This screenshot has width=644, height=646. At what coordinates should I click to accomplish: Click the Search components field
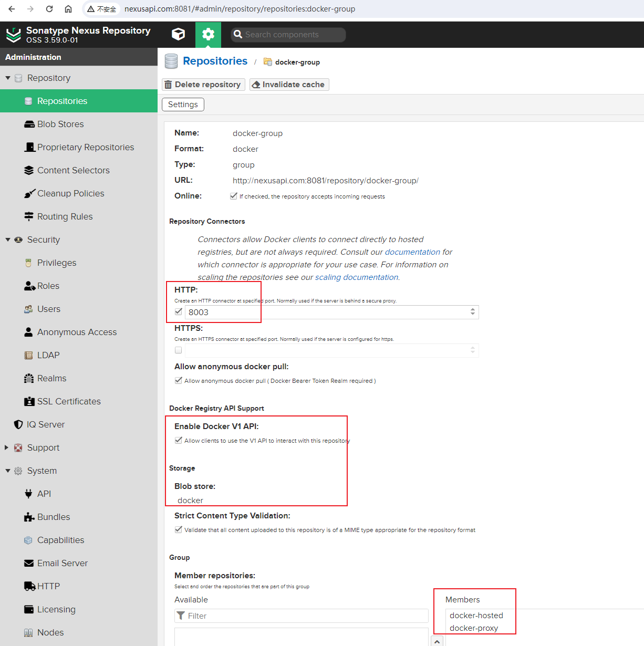point(288,35)
